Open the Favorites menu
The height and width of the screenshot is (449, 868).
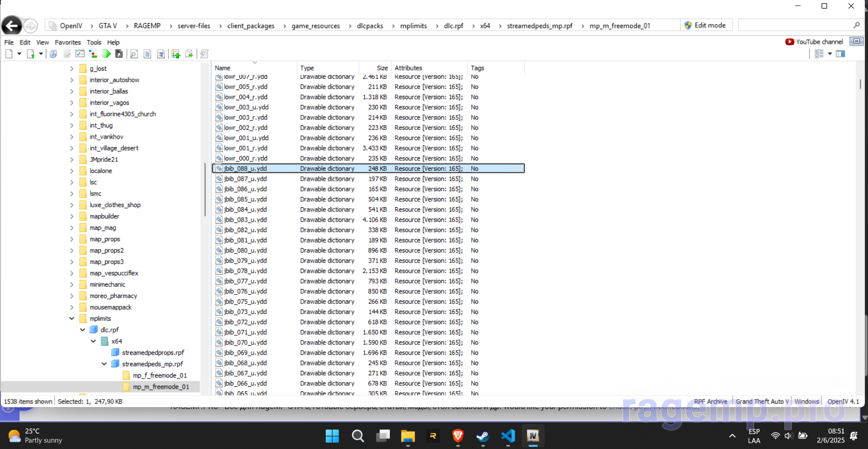pyautogui.click(x=68, y=42)
